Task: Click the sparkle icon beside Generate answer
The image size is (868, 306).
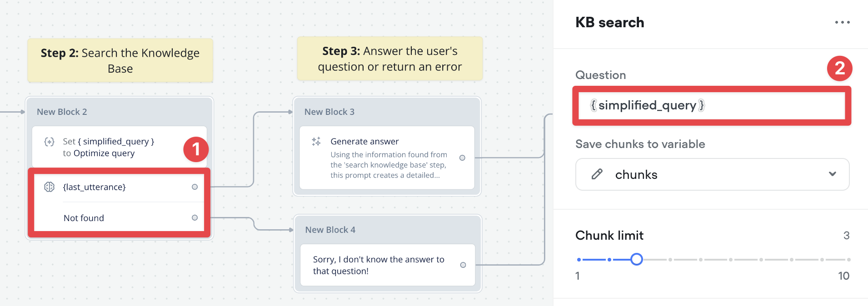Action: [316, 141]
